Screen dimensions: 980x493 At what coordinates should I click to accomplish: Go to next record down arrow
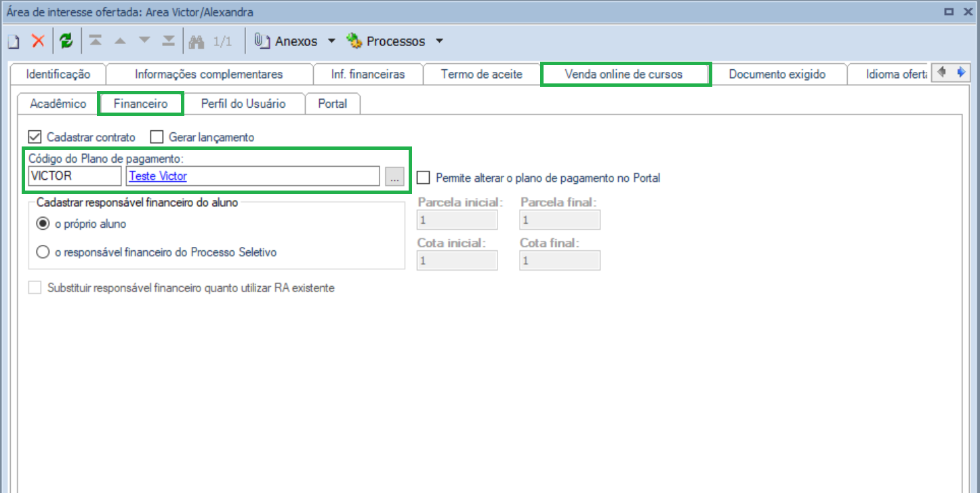(x=144, y=41)
